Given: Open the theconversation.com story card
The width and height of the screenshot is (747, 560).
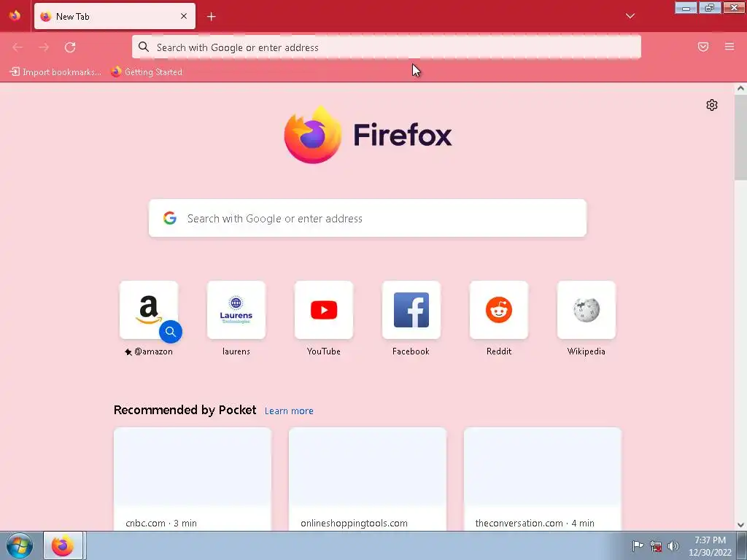Looking at the screenshot, I should pyautogui.click(x=543, y=479).
